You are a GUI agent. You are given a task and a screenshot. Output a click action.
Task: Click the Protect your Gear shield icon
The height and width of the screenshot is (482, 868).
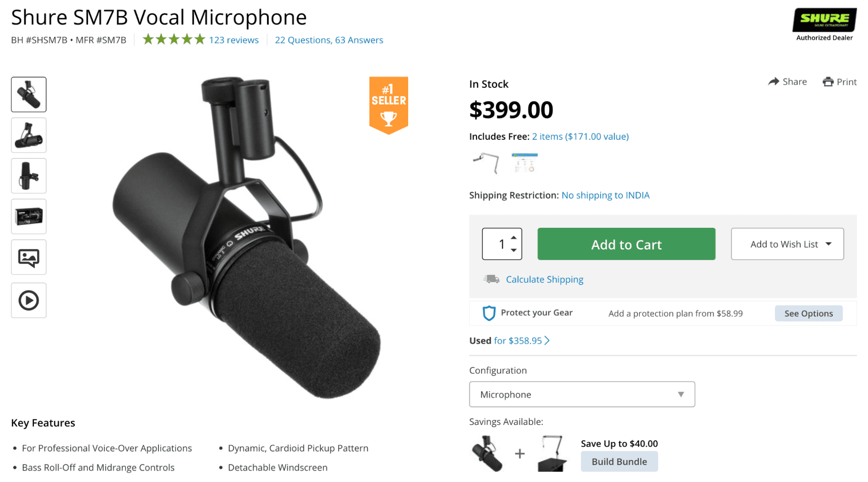(x=489, y=313)
